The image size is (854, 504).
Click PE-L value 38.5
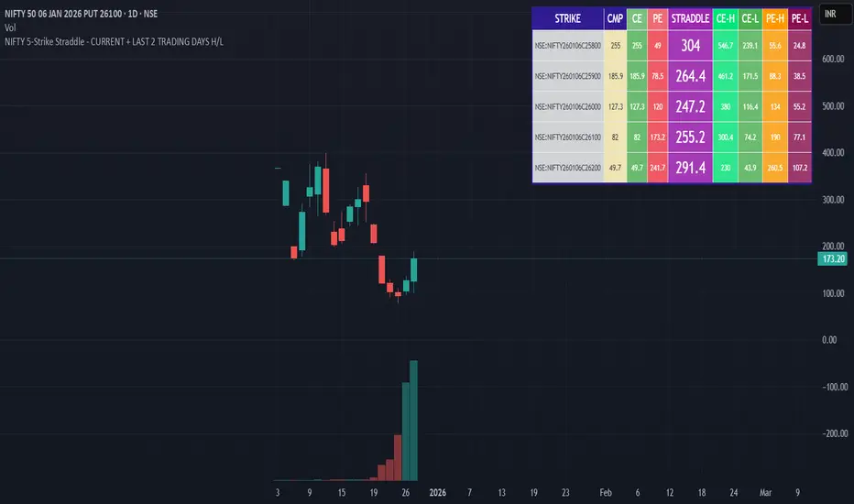coord(800,76)
